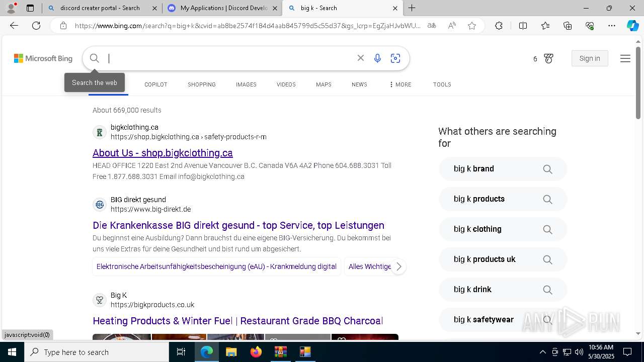Click the Sign in button
644x362 pixels.
click(x=590, y=58)
